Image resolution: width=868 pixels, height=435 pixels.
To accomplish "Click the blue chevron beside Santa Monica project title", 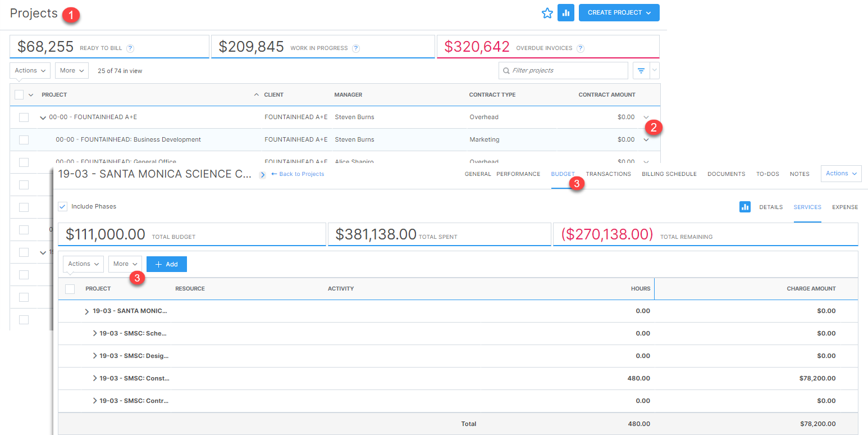I will click(262, 174).
